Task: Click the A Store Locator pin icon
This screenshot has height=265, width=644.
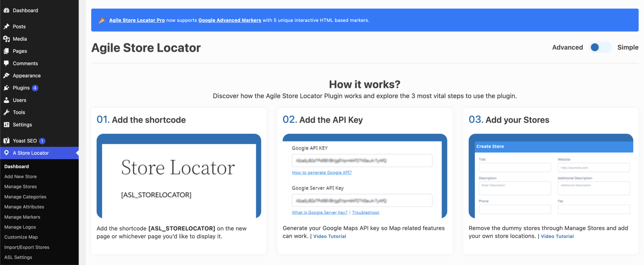Action: tap(7, 153)
